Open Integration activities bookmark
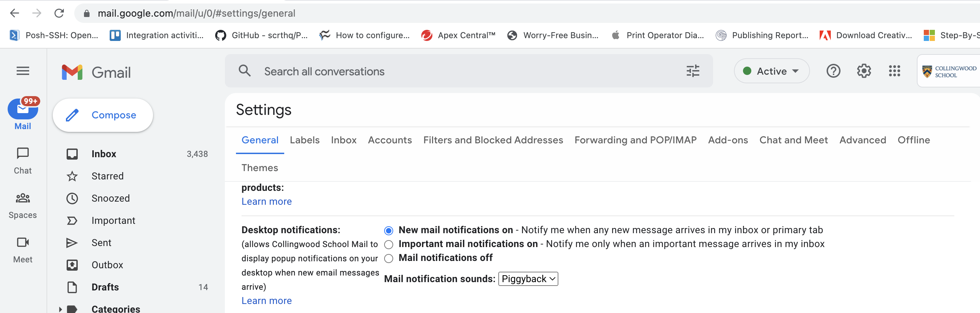 [x=157, y=35]
